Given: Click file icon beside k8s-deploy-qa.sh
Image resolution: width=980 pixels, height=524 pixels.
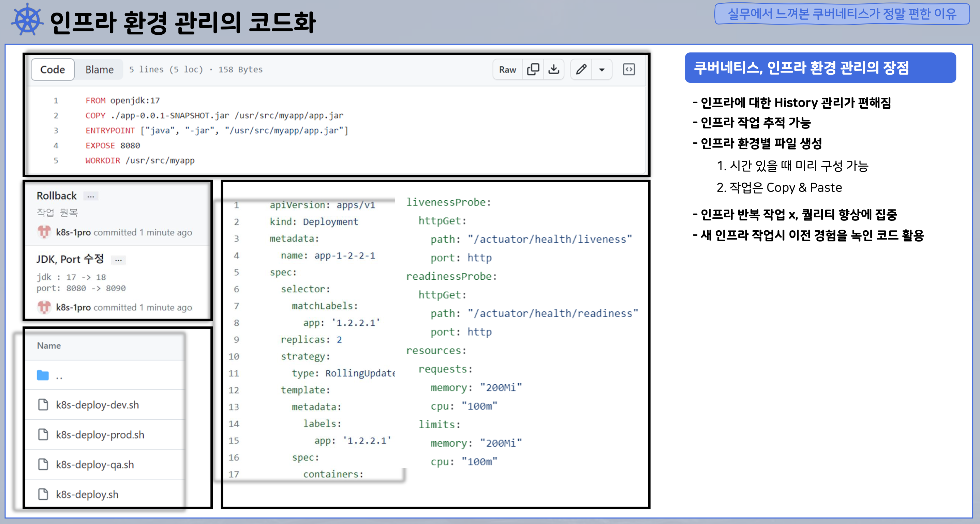Looking at the screenshot, I should pos(43,464).
